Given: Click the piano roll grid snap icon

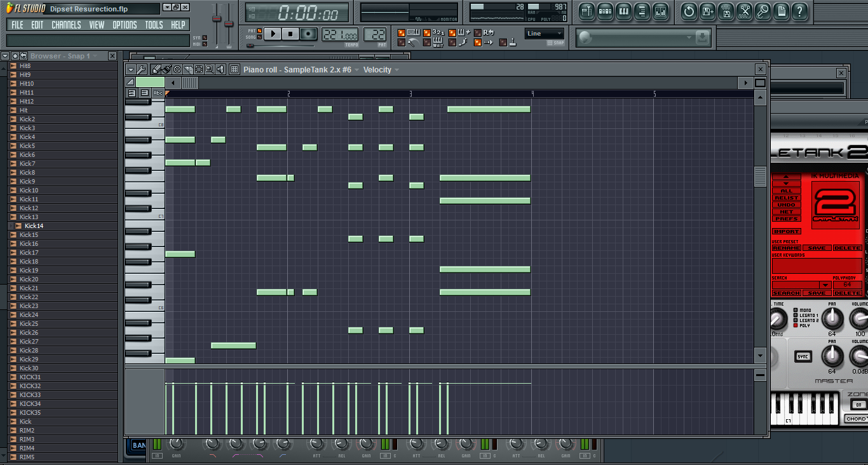Looking at the screenshot, I should pos(234,69).
